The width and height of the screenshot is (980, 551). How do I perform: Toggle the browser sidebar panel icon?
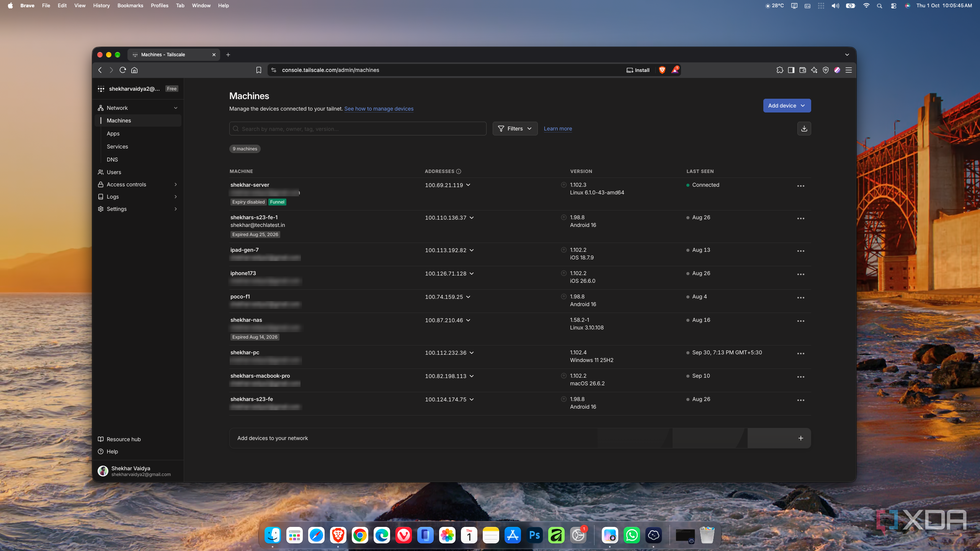click(791, 70)
